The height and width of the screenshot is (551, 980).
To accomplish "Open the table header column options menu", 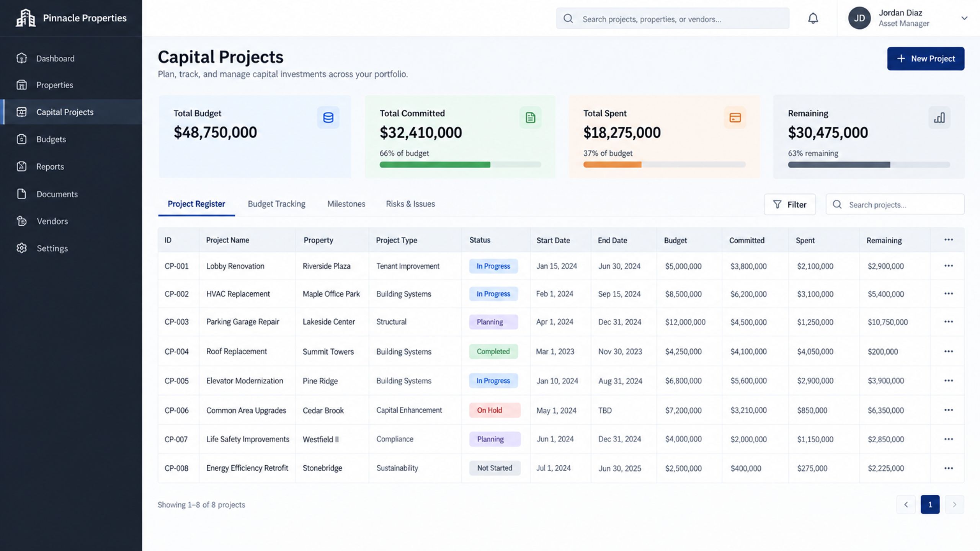I will [x=948, y=240].
